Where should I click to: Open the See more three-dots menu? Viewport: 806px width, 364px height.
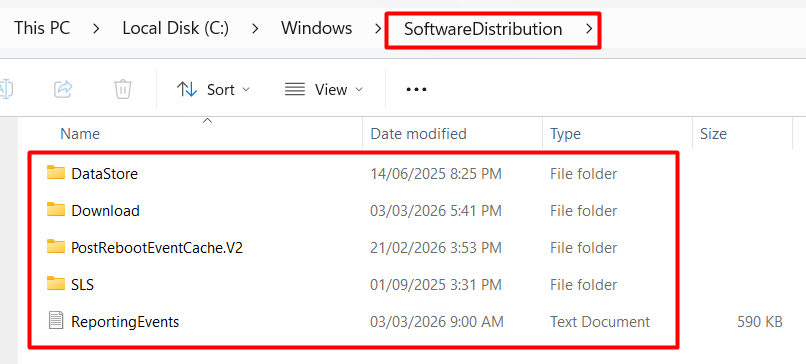coord(416,89)
